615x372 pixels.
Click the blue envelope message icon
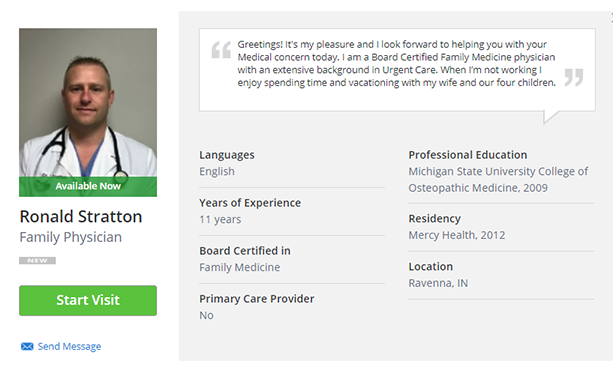point(27,346)
